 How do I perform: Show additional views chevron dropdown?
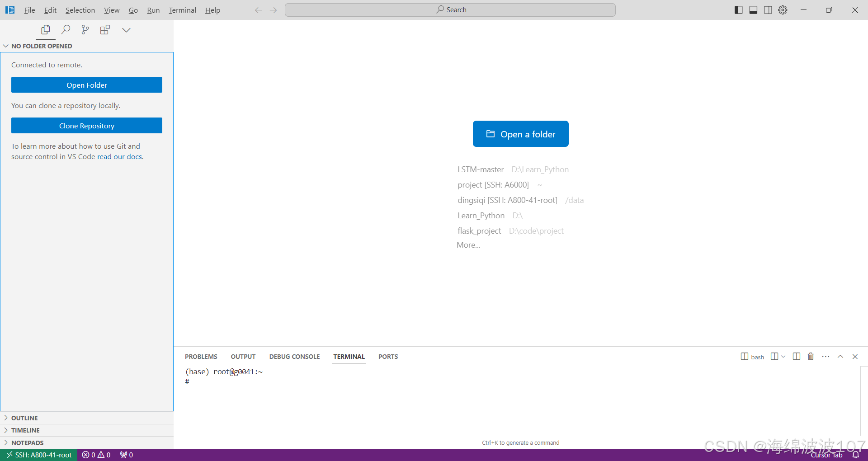point(126,30)
